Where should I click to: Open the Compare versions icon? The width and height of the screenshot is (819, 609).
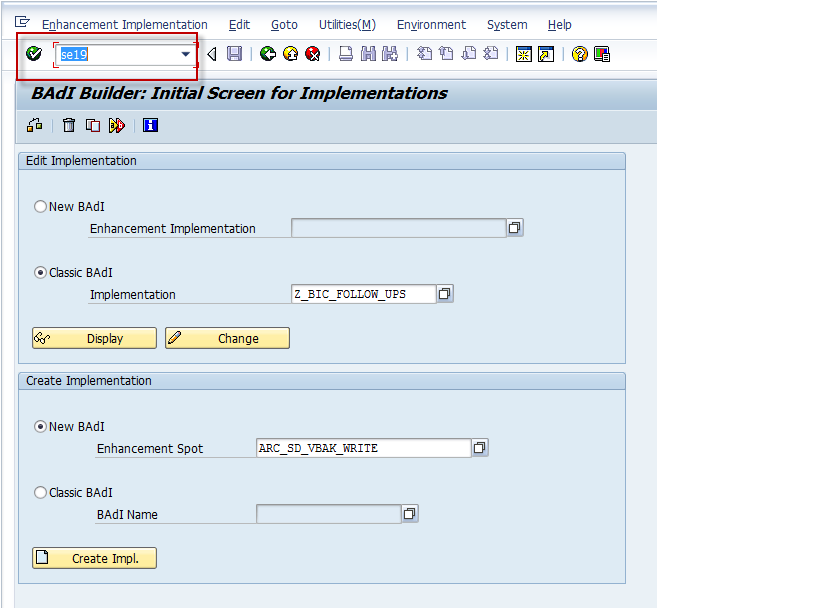116,125
